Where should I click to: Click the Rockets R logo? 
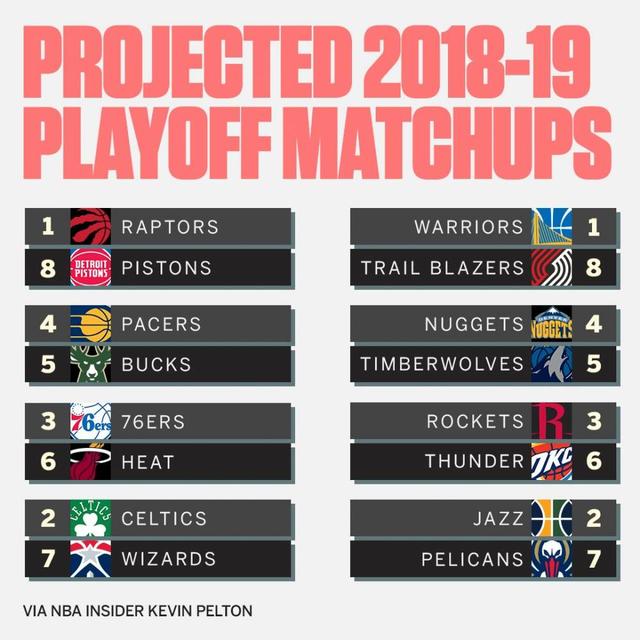tap(551, 421)
